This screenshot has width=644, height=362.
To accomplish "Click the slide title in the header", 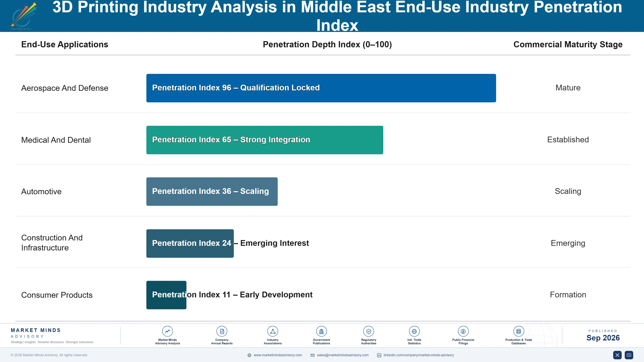I will pos(337,16).
